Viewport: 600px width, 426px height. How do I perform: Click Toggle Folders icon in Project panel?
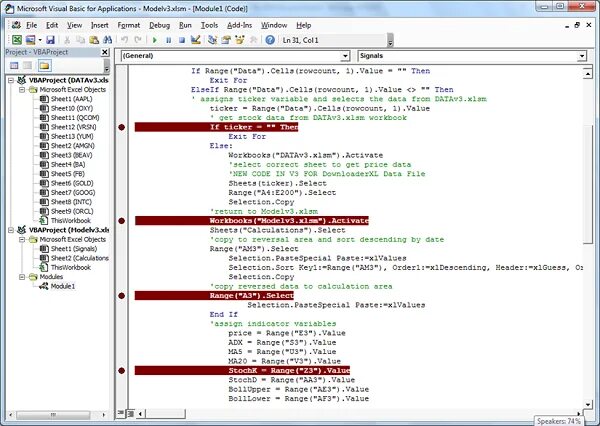pos(44,66)
